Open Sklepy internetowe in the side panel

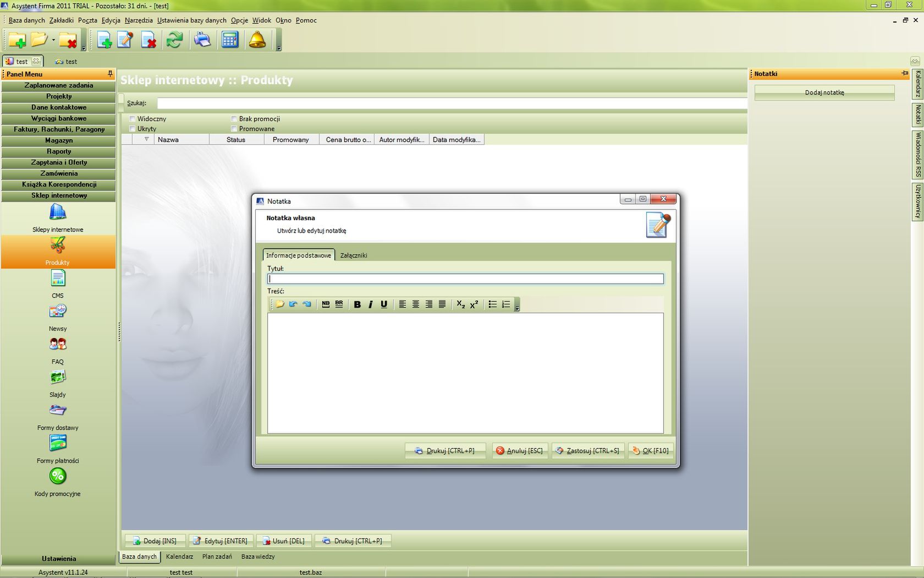pyautogui.click(x=58, y=218)
